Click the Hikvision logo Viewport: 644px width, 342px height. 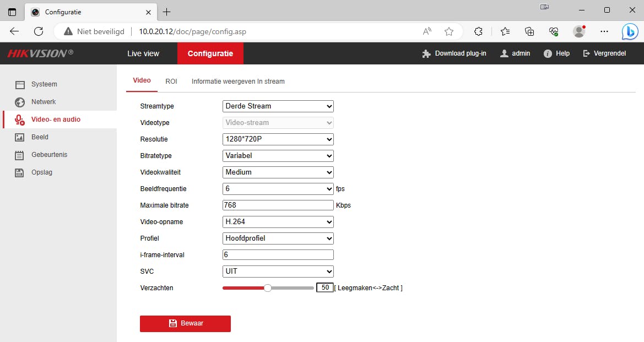[x=40, y=53]
